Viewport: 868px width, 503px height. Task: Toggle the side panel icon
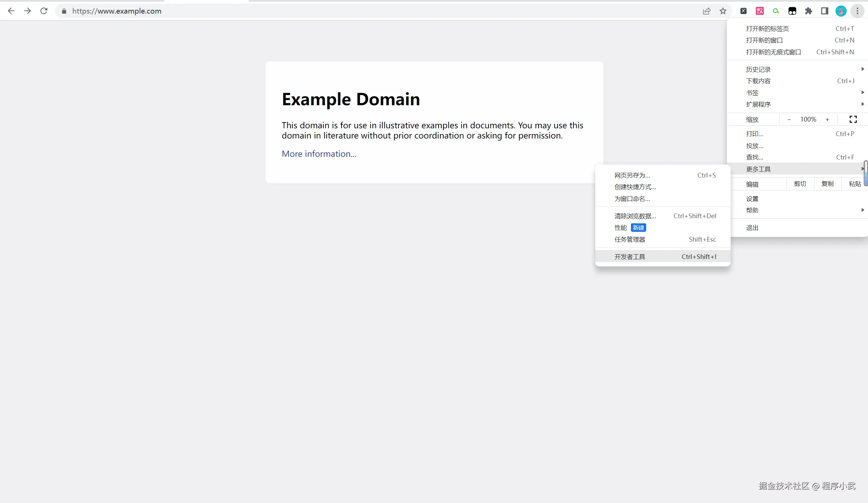pyautogui.click(x=825, y=11)
